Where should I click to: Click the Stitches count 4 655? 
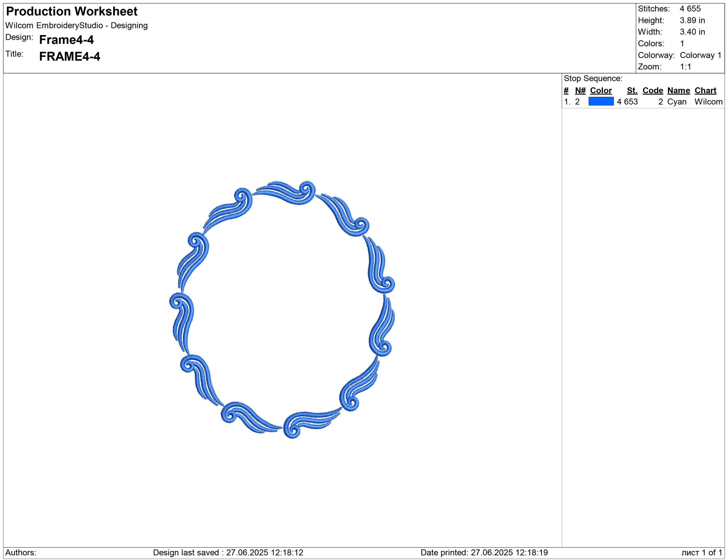pyautogui.click(x=690, y=9)
